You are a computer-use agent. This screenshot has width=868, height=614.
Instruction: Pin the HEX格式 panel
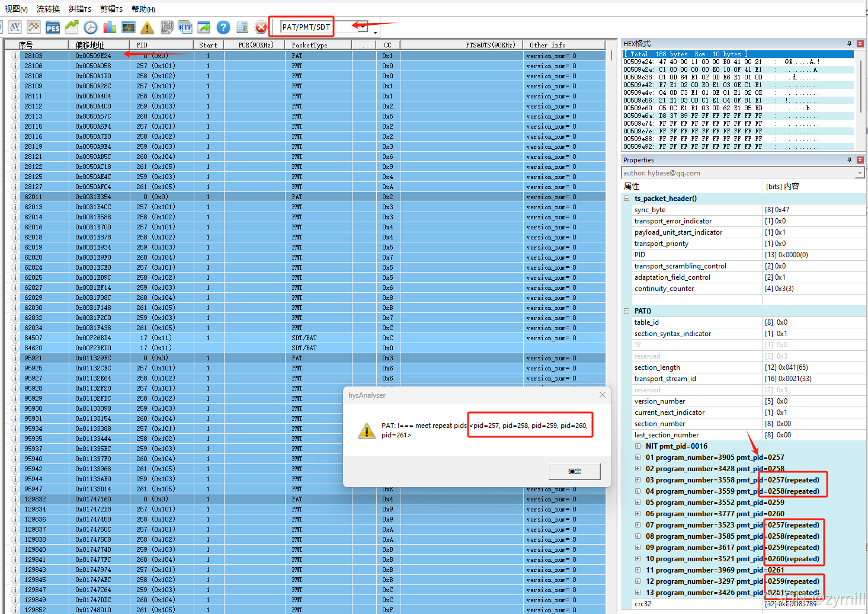point(849,44)
